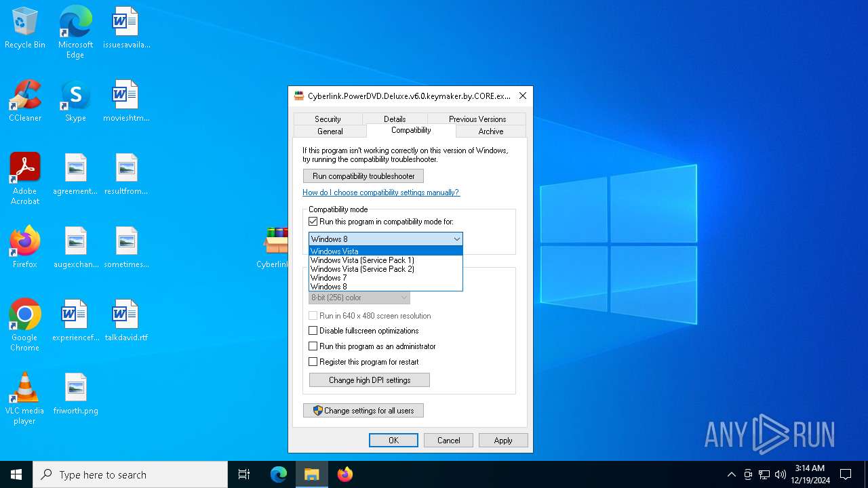Click the clock showing 3:14 AM
Screen dimensions: 868x488
[810, 474]
